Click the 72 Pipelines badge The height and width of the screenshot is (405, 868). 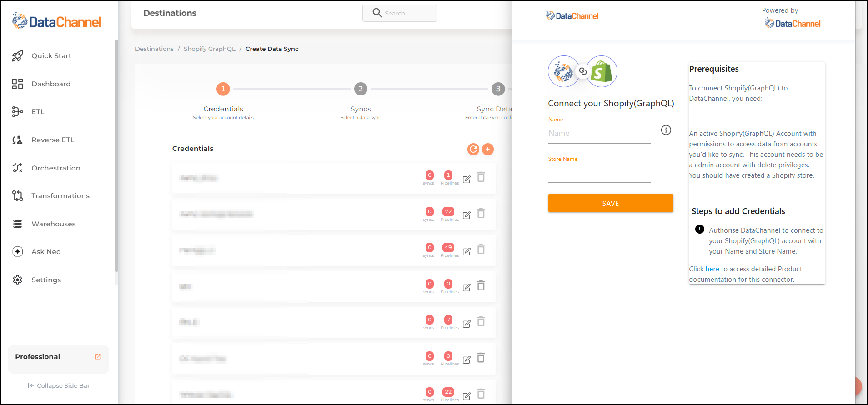[x=448, y=211]
